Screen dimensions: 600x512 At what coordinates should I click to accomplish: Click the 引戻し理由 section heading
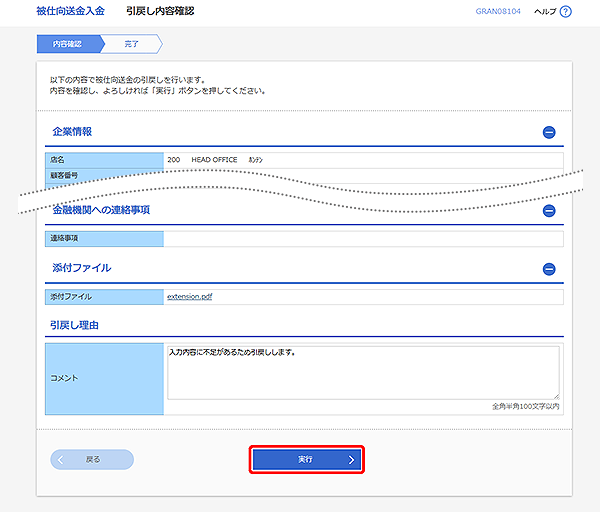pos(75,325)
